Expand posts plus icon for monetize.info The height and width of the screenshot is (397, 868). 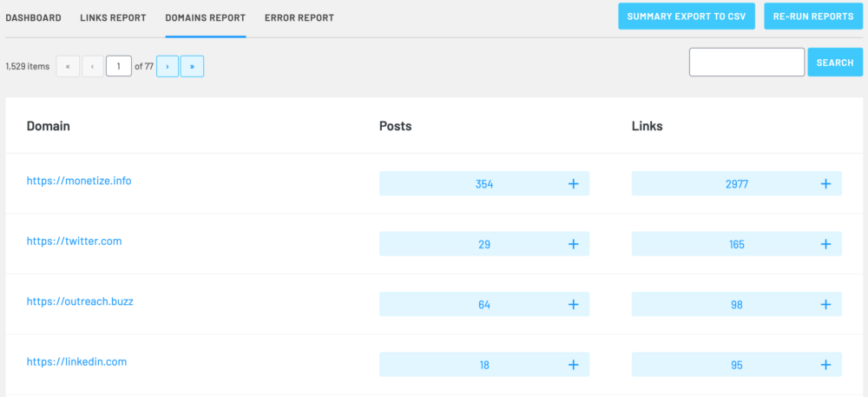pyautogui.click(x=574, y=184)
